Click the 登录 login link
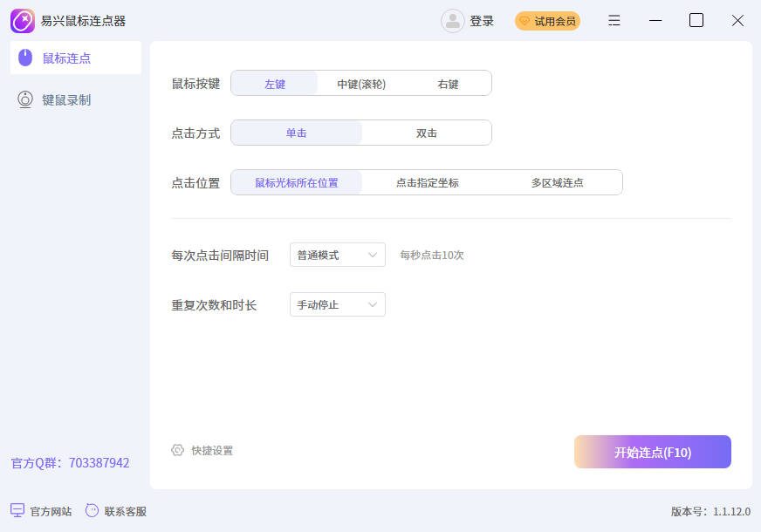This screenshot has height=532, width=761. pos(482,21)
